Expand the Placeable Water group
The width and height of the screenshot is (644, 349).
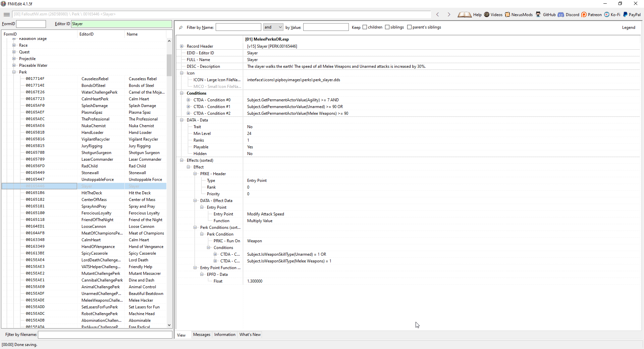[x=14, y=65]
